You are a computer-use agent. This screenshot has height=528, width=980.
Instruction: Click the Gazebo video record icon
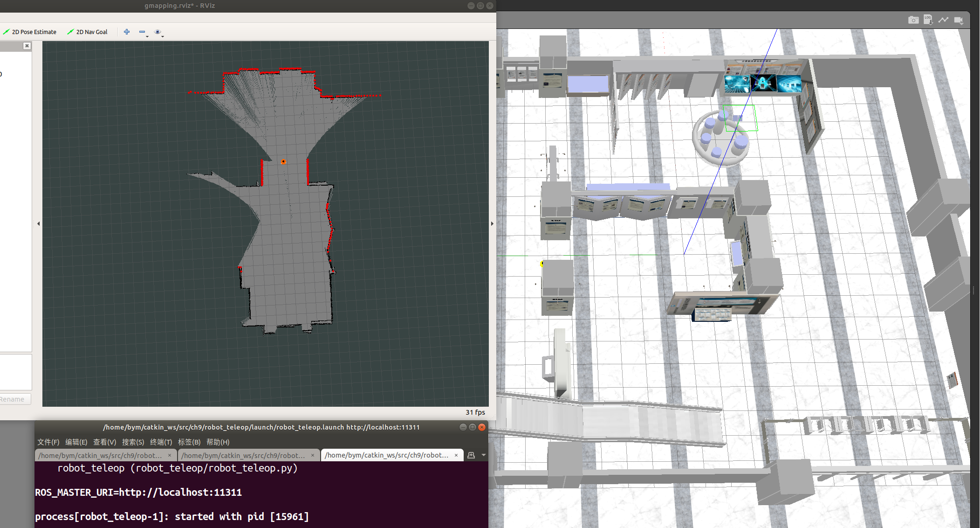click(x=958, y=20)
